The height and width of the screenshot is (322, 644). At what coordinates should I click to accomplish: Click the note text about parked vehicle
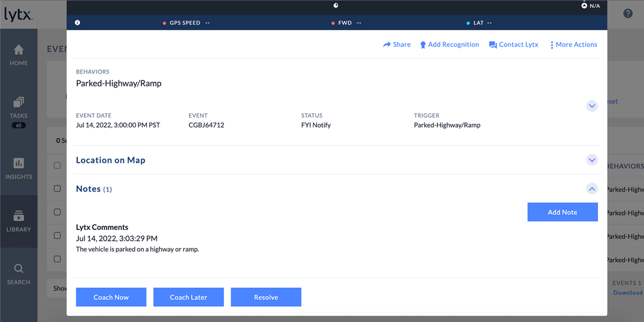tap(137, 249)
